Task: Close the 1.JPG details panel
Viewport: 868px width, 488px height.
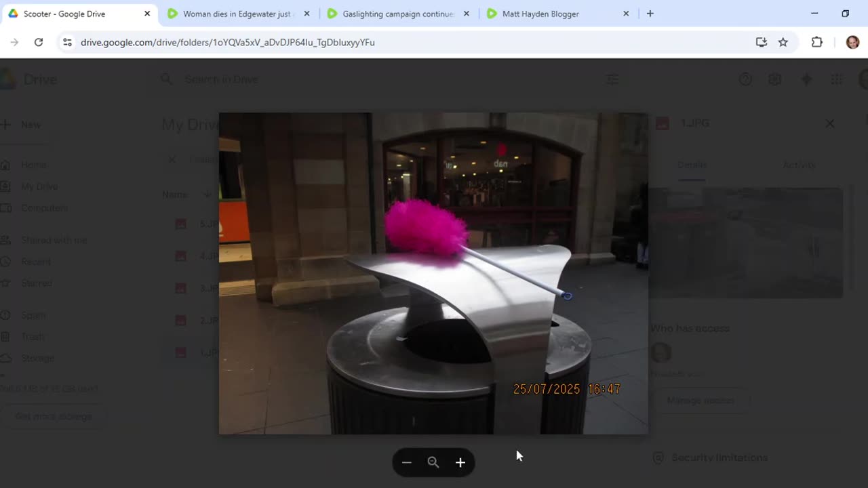Action: click(x=830, y=123)
